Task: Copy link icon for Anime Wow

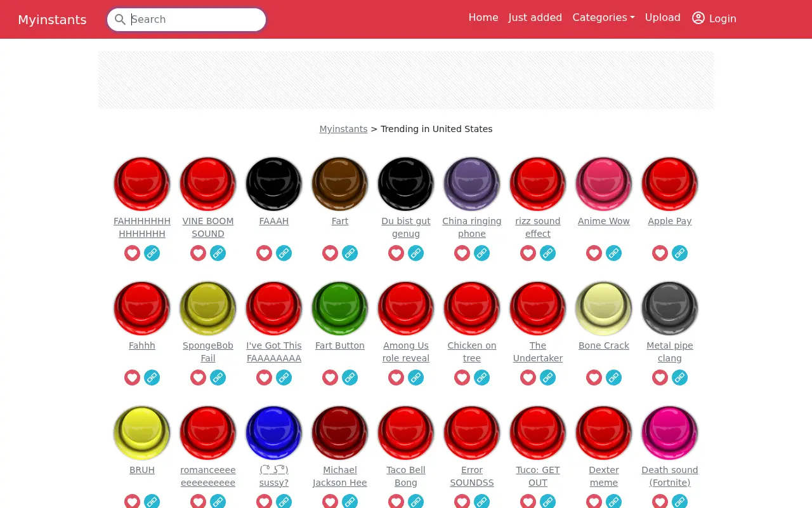Action: pos(614,253)
